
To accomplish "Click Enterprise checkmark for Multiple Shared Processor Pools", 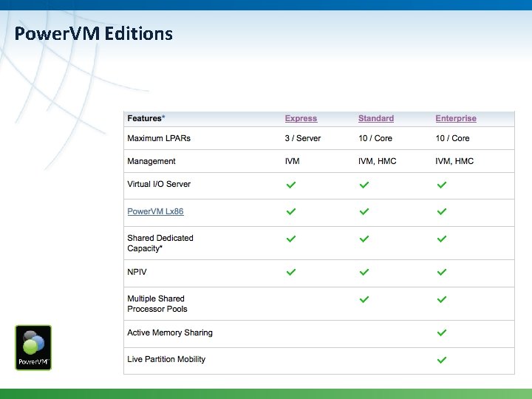I will pos(442,299).
